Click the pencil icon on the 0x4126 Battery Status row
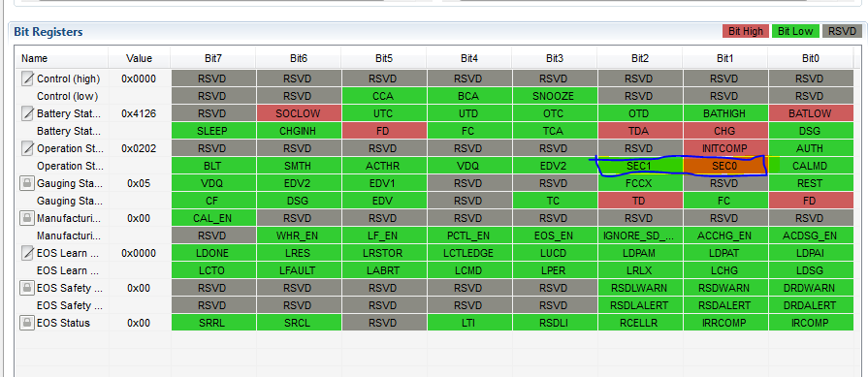Image resolution: width=868 pixels, height=377 pixels. click(27, 113)
